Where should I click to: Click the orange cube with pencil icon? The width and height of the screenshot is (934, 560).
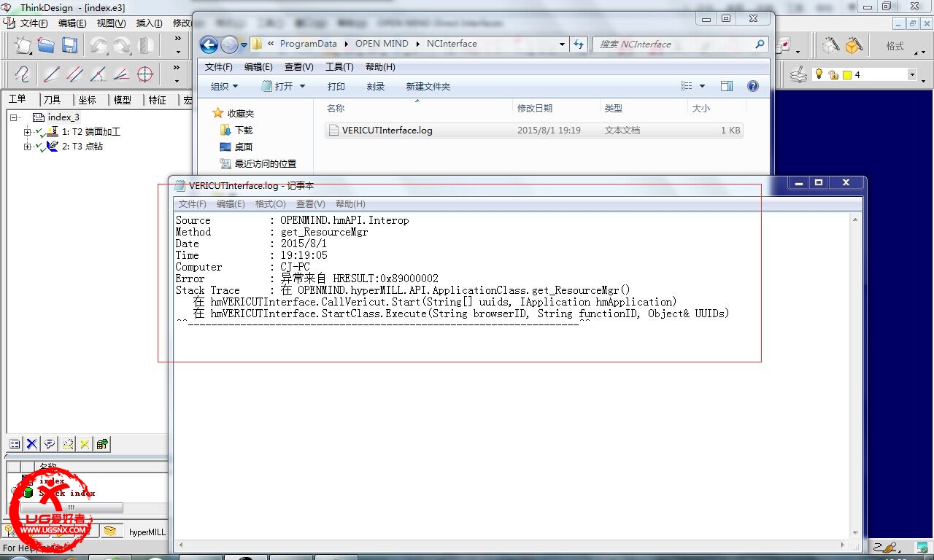(853, 45)
